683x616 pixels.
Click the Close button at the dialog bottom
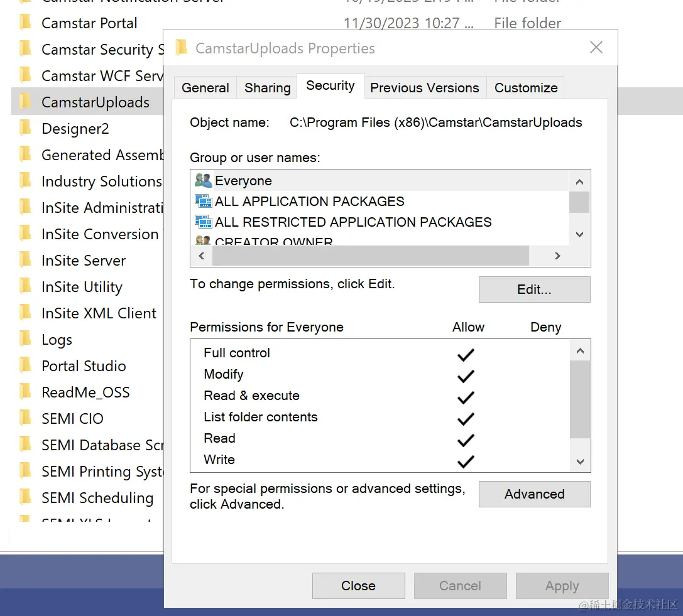359,586
